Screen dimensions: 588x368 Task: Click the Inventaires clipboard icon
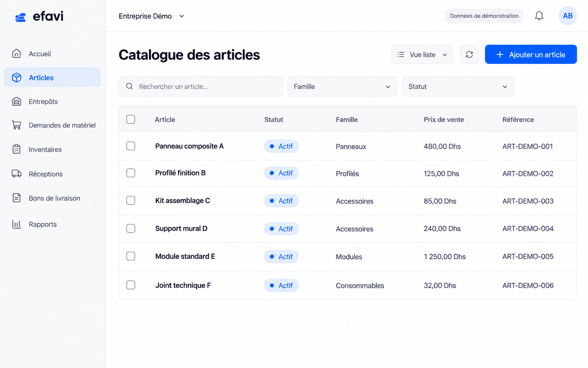tap(16, 149)
